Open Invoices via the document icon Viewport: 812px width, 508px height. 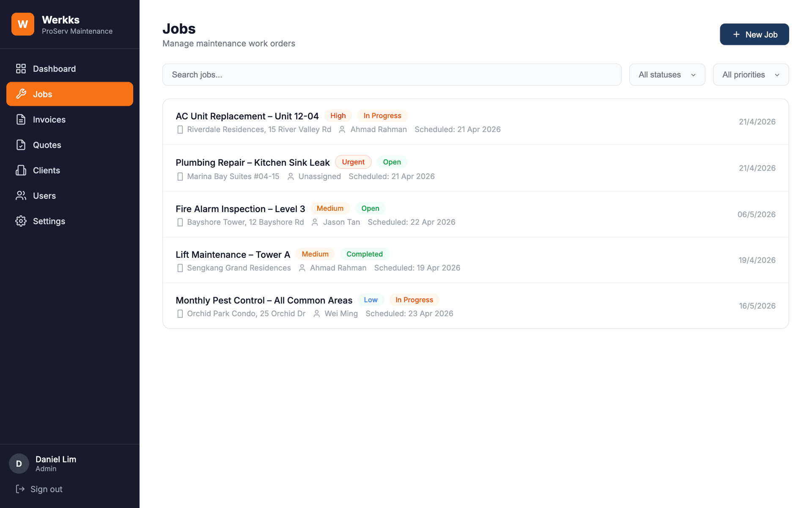21,119
